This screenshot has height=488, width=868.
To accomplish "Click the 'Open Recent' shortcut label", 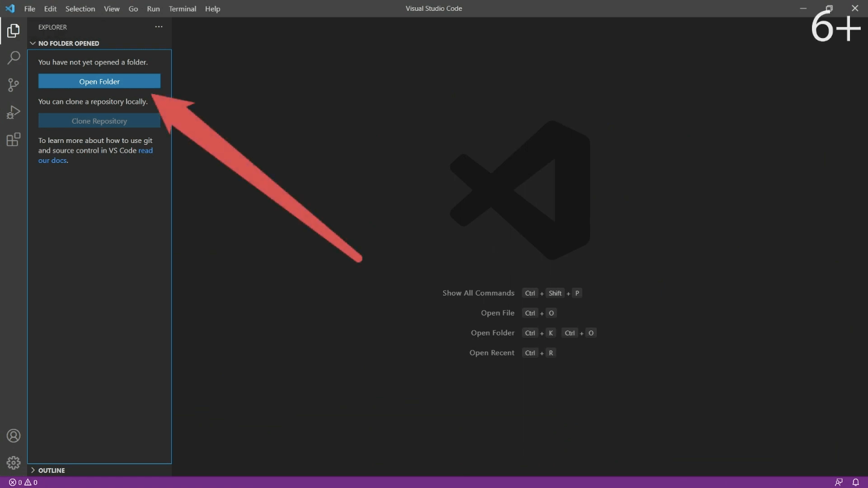I will tap(492, 353).
